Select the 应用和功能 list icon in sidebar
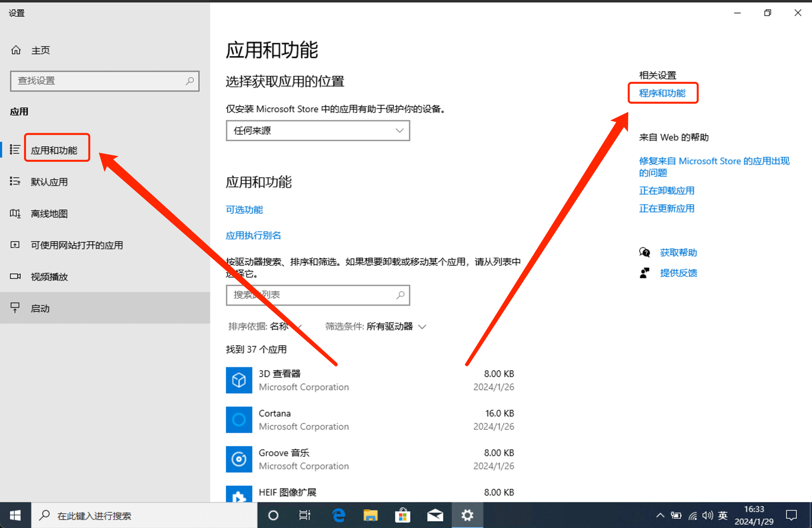Viewport: 812px width, 528px height. pos(15,150)
